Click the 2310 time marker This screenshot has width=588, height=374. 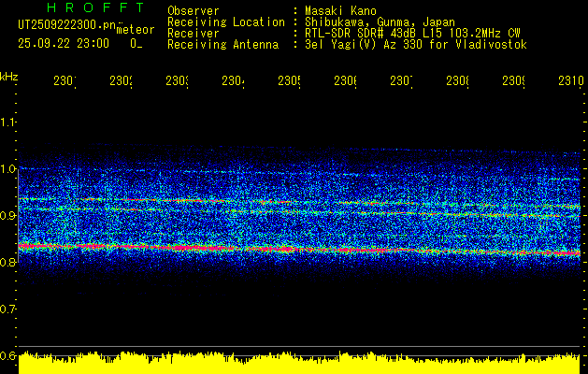pos(571,81)
